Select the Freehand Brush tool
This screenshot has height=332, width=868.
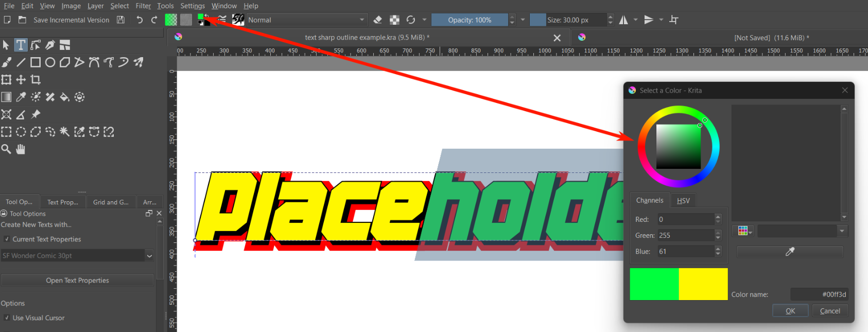[x=6, y=62]
